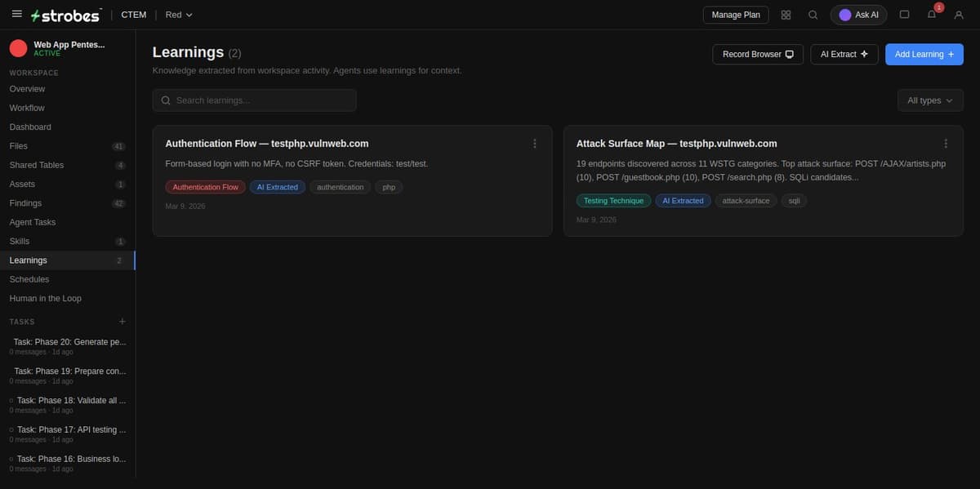Image resolution: width=980 pixels, height=489 pixels.
Task: Click the Attack Surface Map description text
Action: (x=761, y=171)
